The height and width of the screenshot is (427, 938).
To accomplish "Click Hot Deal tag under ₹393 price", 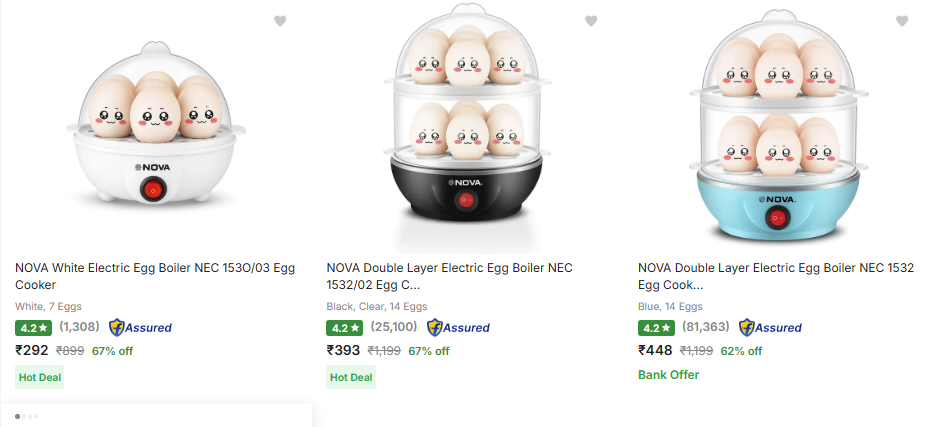I will tap(351, 377).
